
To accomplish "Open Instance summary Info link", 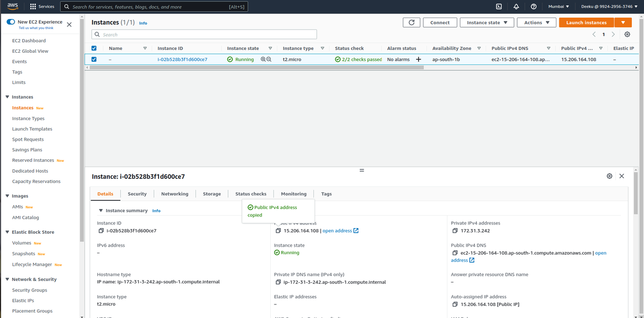I will click(x=156, y=211).
